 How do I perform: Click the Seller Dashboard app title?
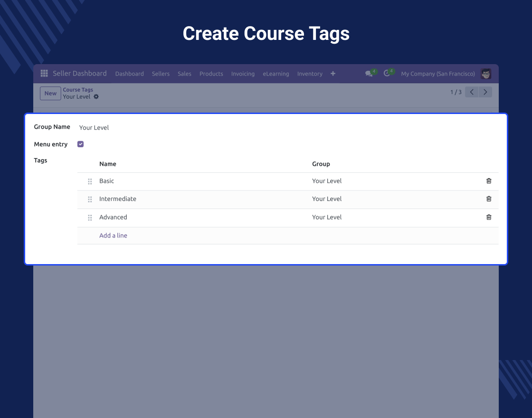tap(80, 73)
